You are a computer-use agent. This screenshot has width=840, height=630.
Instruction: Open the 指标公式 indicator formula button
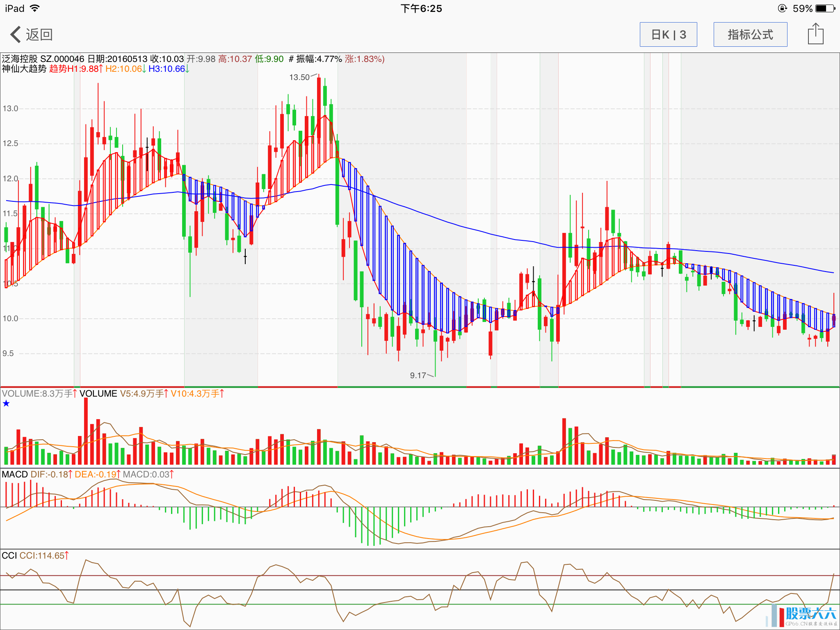pyautogui.click(x=750, y=34)
